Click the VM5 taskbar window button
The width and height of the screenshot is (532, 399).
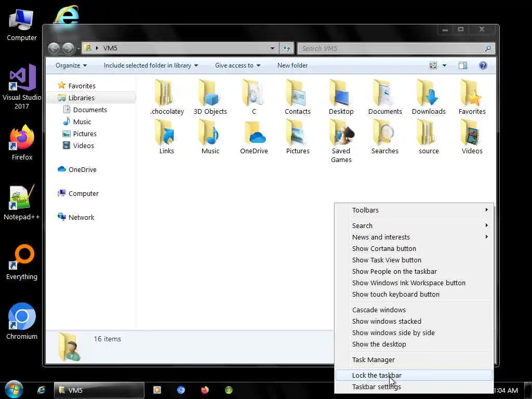click(x=99, y=390)
